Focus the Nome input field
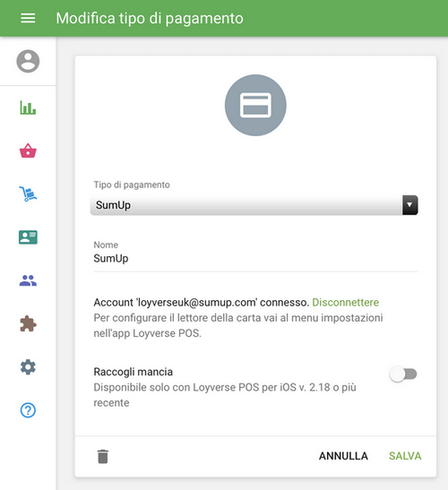 tap(255, 259)
